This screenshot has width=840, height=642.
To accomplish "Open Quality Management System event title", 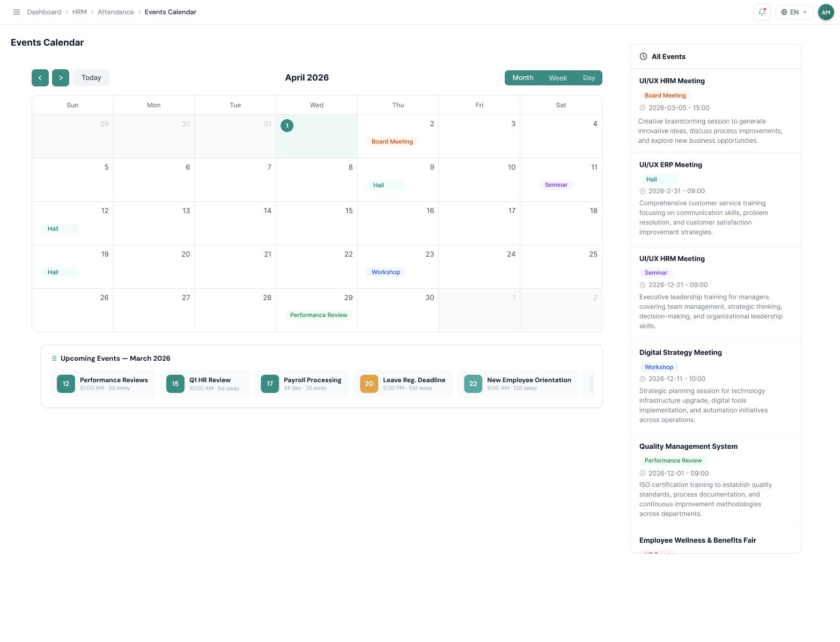I will [688, 447].
